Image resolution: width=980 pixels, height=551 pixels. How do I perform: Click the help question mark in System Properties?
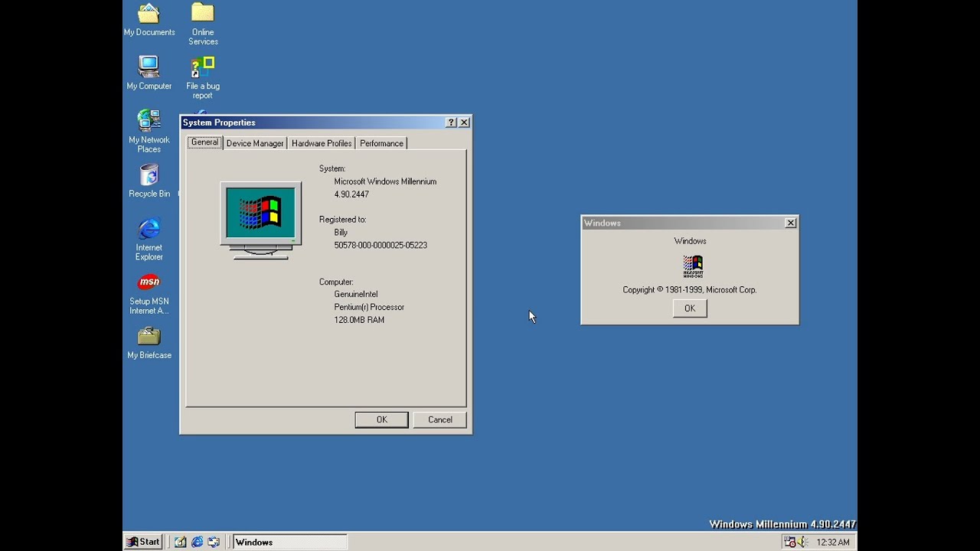(451, 122)
